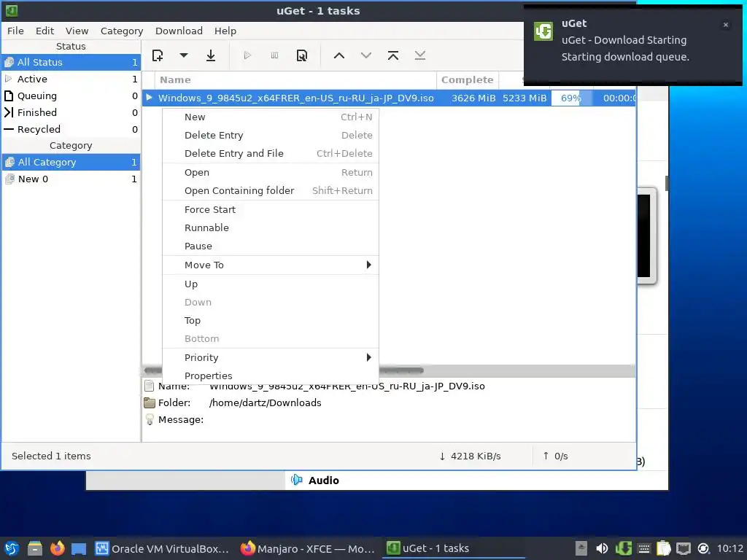
Task: Open the Help menu
Action: [225, 31]
